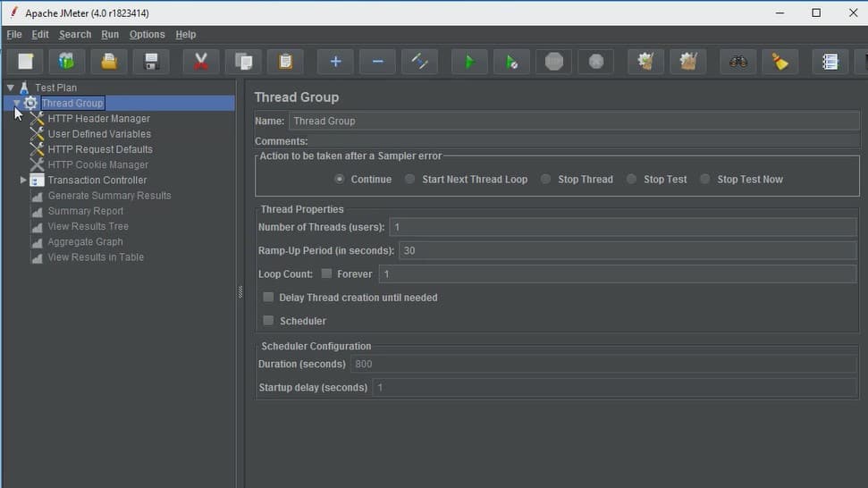Click the Ramp-Up Period field
This screenshot has height=488, width=868.
pos(628,250)
